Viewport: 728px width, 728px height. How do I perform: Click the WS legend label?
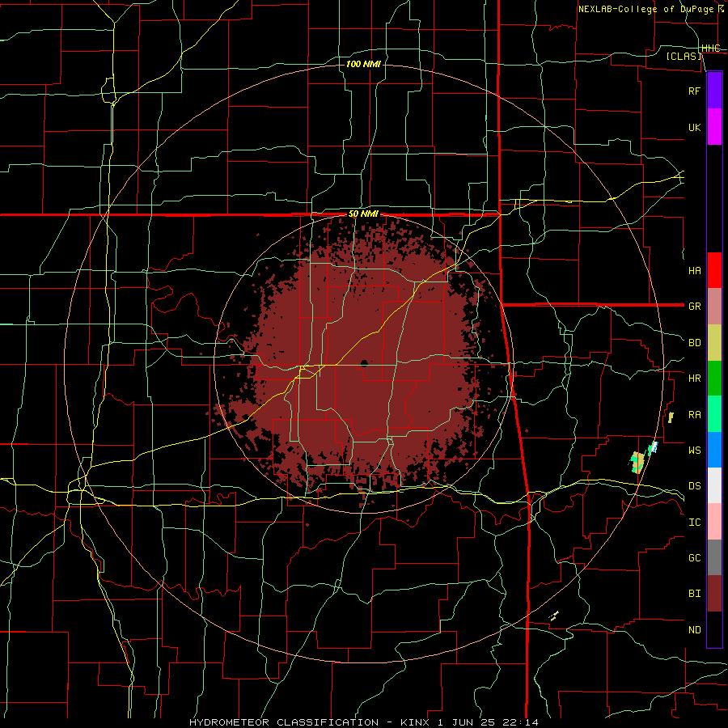click(694, 451)
